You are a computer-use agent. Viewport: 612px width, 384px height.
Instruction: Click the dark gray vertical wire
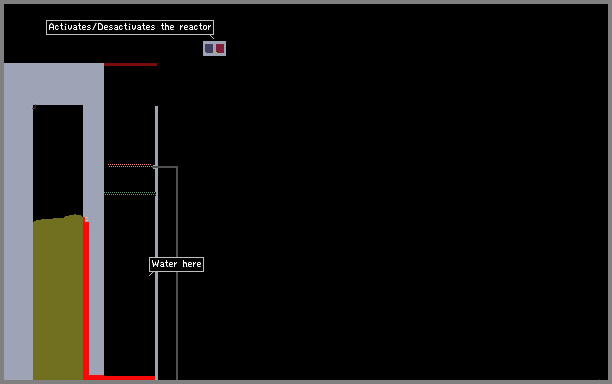tap(177, 273)
